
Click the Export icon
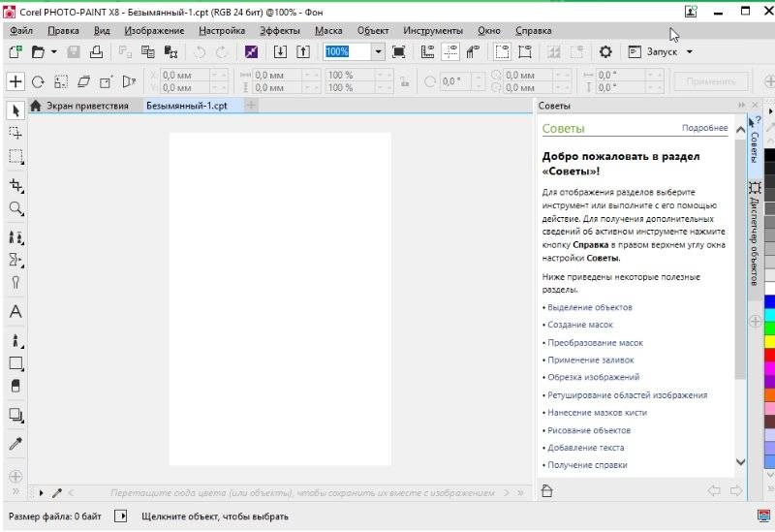tap(303, 51)
